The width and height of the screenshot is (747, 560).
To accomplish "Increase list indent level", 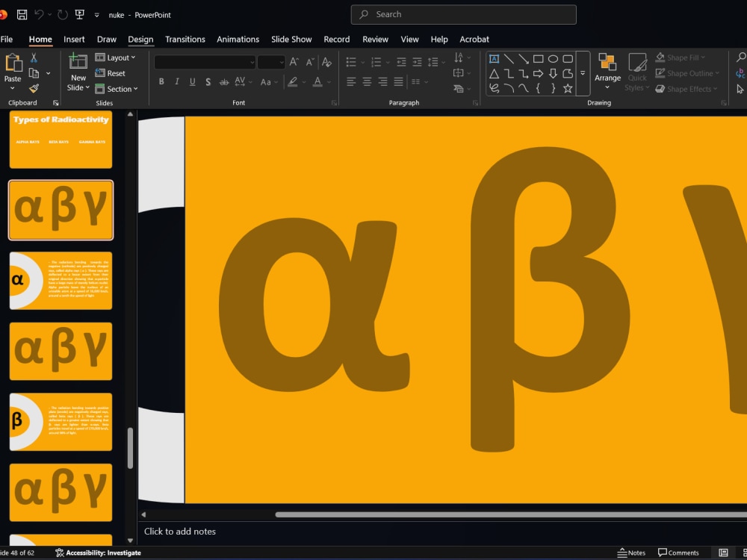I will click(417, 62).
